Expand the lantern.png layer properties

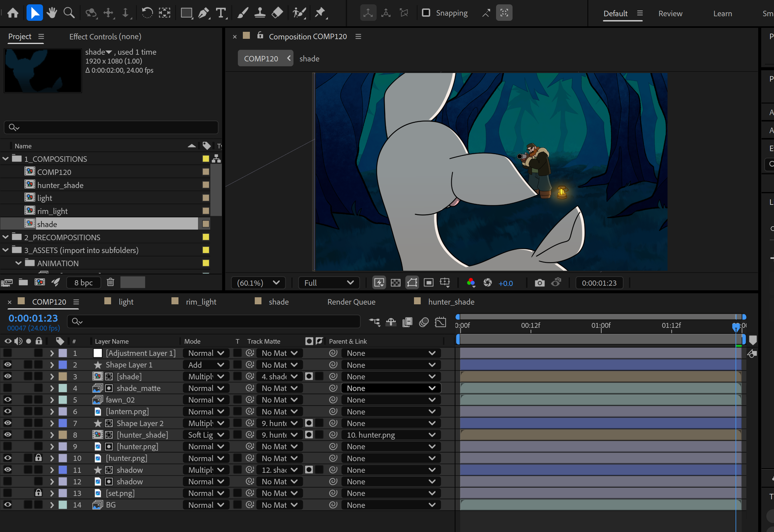click(52, 411)
